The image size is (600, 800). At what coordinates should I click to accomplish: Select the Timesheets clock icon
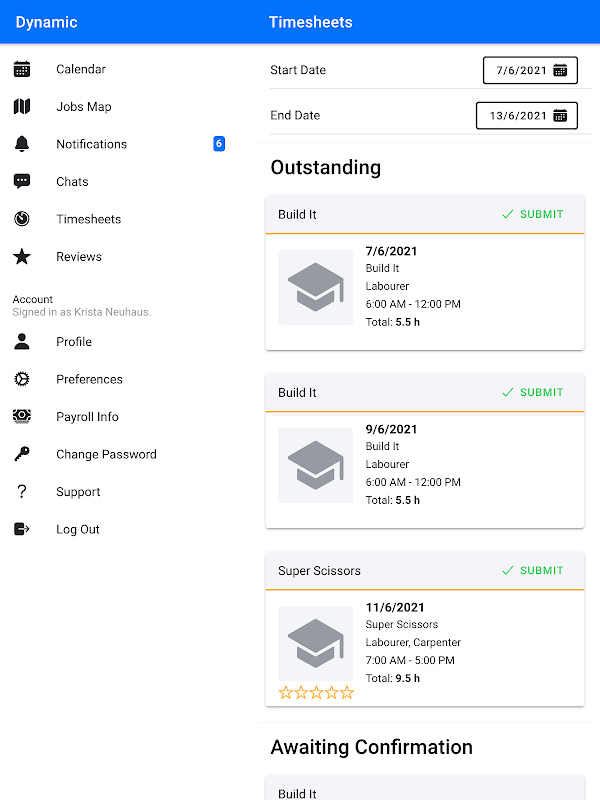pyautogui.click(x=22, y=219)
